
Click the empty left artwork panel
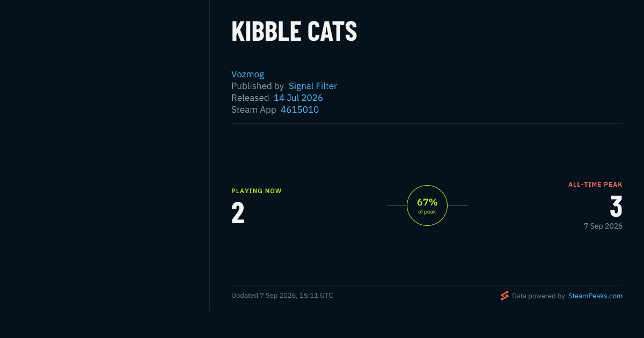tap(105, 156)
